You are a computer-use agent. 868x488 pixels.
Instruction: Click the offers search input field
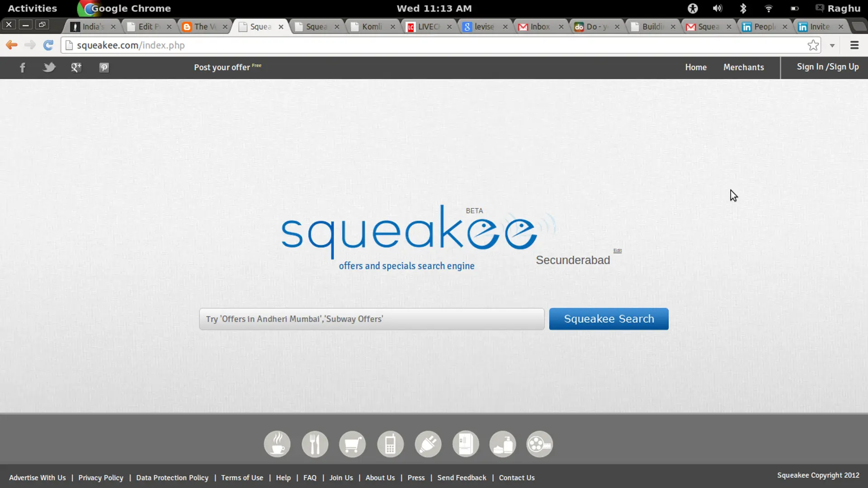372,319
